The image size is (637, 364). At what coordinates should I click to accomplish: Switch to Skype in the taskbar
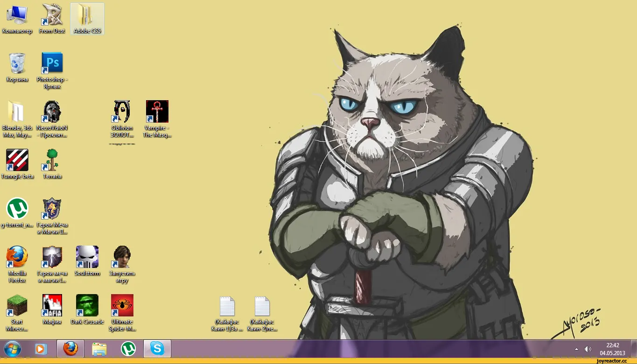point(157,349)
